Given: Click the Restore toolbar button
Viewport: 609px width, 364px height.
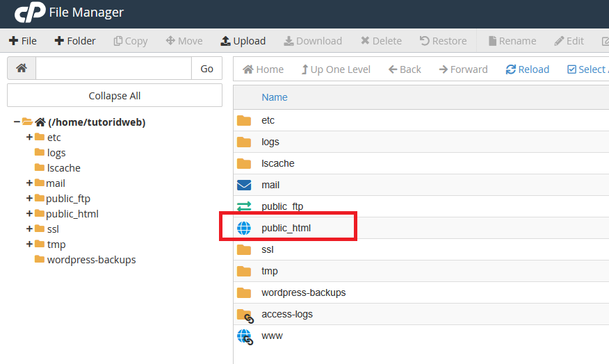Looking at the screenshot, I should pyautogui.click(x=443, y=41).
